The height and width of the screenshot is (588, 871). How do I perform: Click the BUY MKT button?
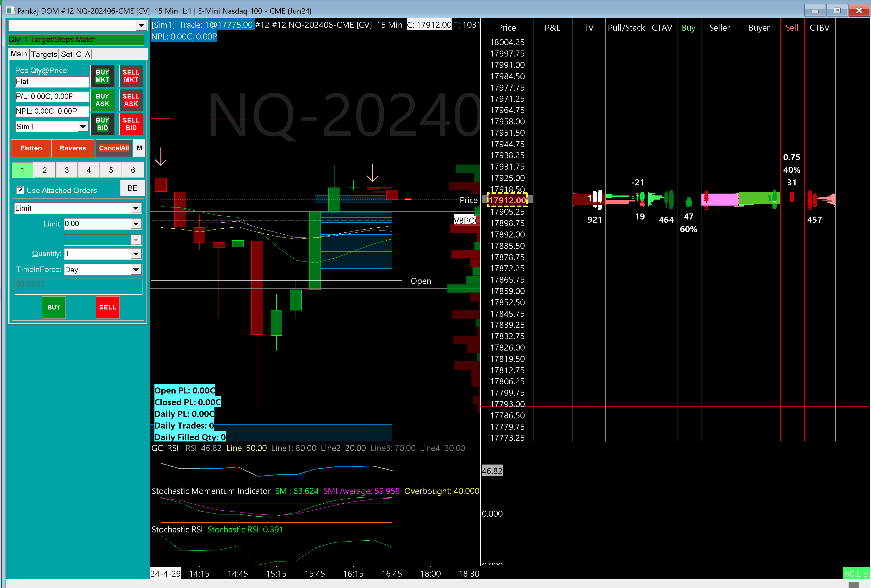tap(102, 76)
